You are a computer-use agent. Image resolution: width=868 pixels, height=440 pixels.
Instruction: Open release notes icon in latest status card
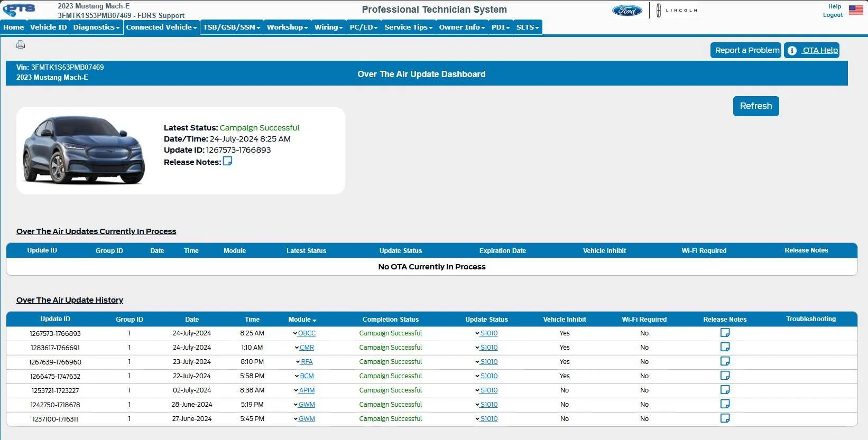click(227, 161)
